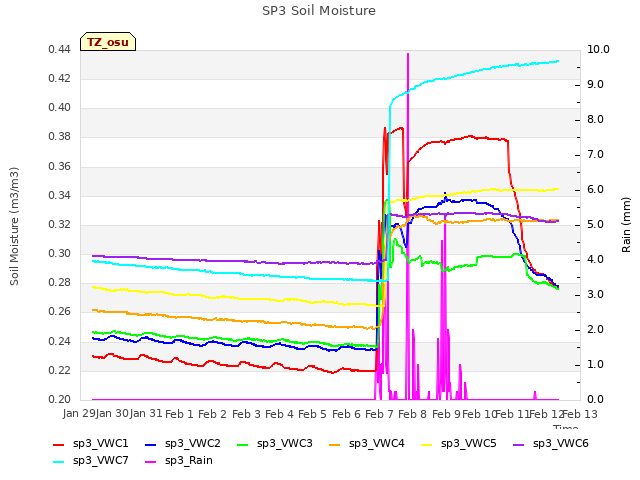Click the 0.34 soil moisture tick label

[x=59, y=196]
